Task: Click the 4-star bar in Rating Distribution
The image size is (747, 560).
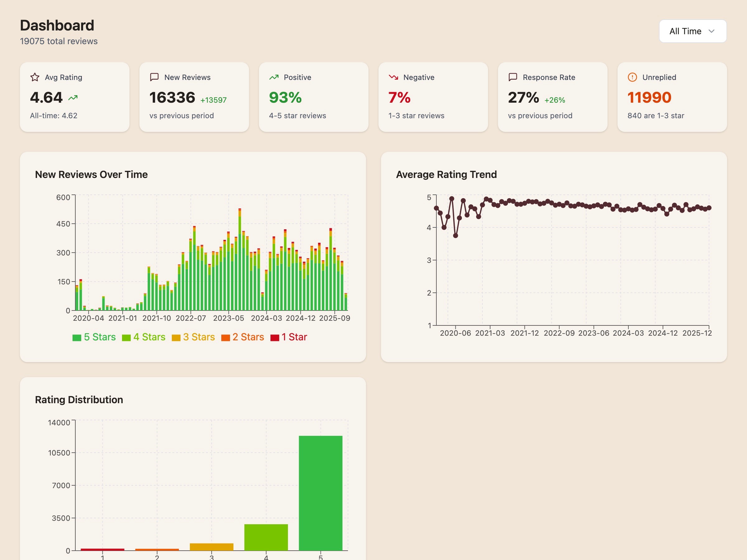Action: pyautogui.click(x=266, y=537)
